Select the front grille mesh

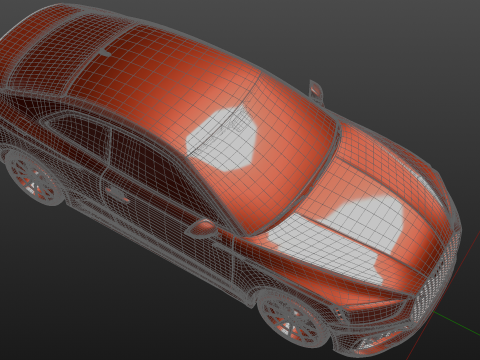coord(435,278)
